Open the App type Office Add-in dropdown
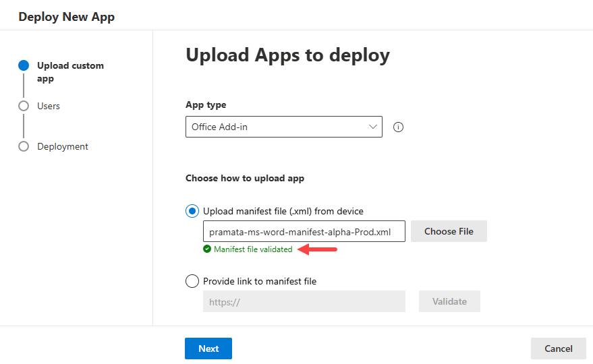 click(x=283, y=127)
